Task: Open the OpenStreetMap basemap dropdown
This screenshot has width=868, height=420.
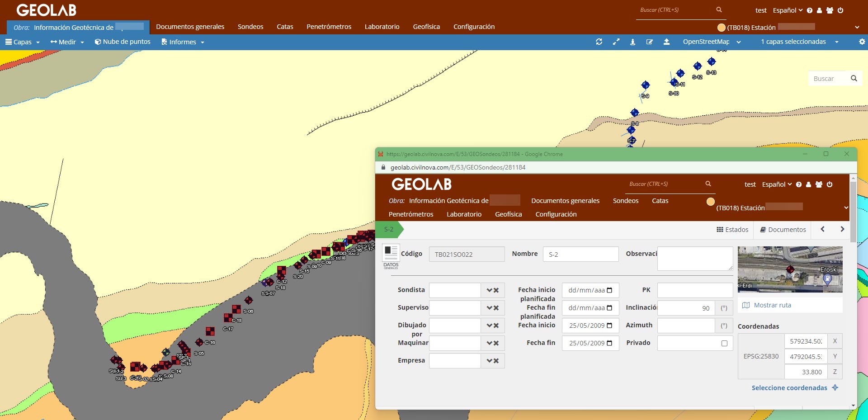Action: pos(712,42)
